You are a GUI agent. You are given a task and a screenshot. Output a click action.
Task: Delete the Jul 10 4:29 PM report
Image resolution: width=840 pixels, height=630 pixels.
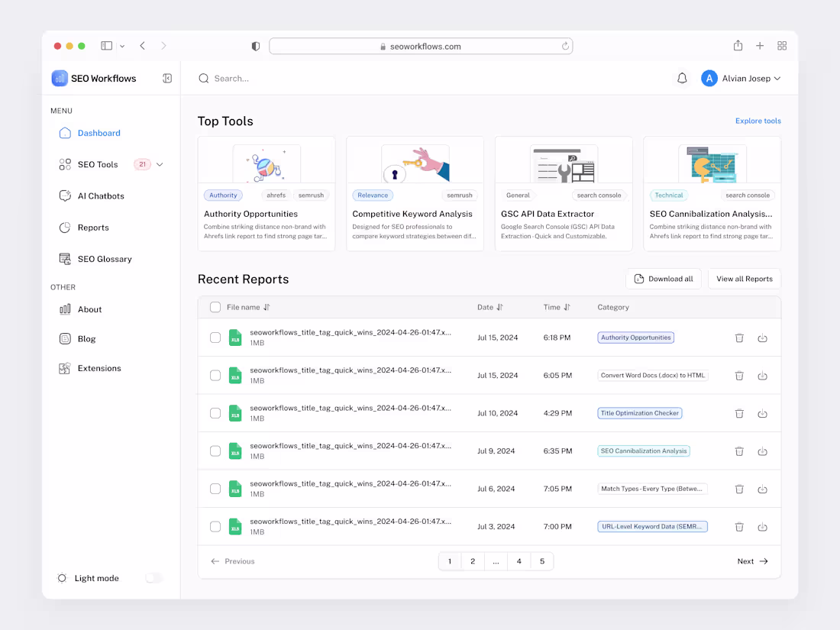tap(739, 413)
